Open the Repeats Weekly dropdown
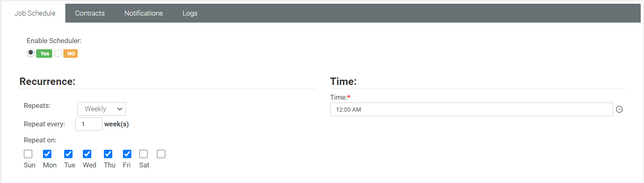644x183 pixels. [x=102, y=109]
